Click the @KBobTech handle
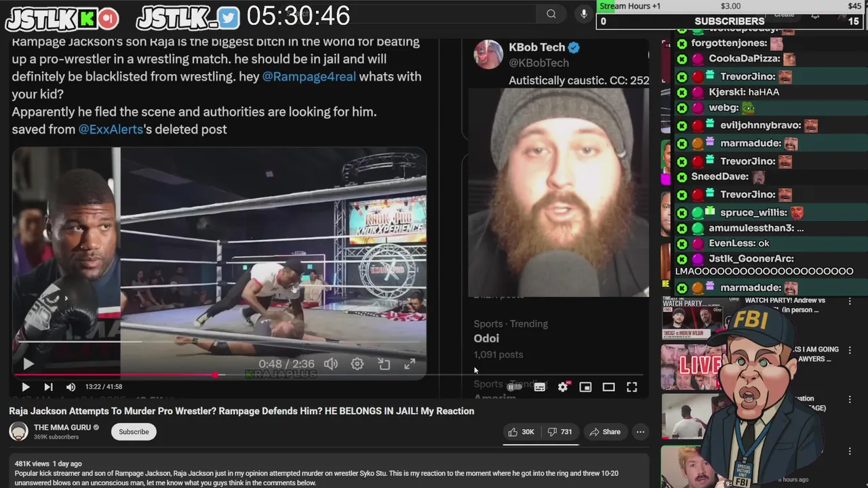Screen dimensions: 868x488 point(538,63)
